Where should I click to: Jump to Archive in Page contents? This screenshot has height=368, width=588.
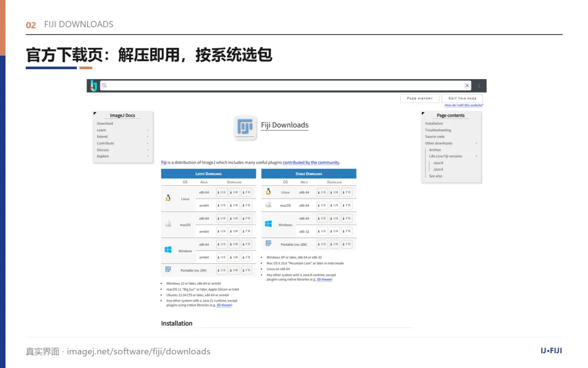coord(435,150)
